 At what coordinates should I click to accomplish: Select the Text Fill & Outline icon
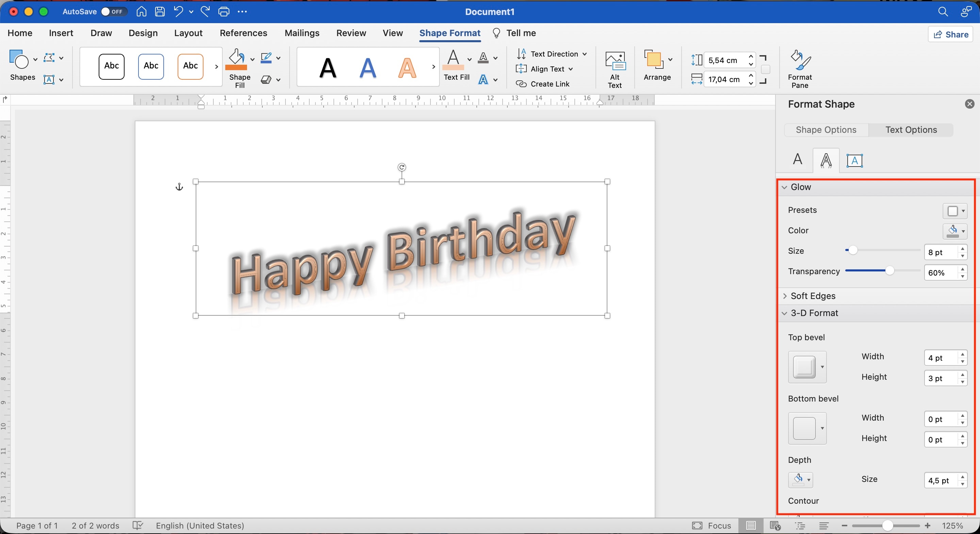(797, 160)
